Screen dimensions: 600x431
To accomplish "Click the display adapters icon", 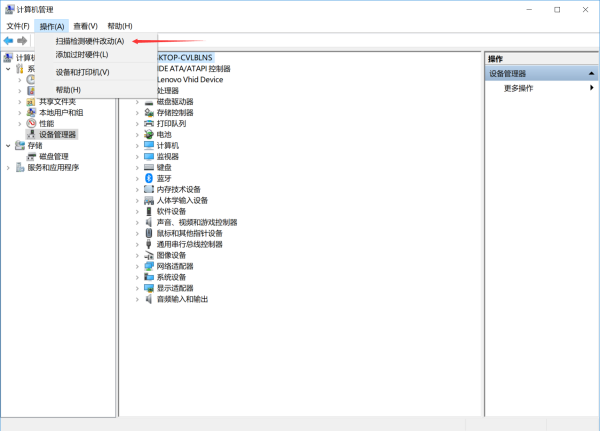I will pos(149,288).
